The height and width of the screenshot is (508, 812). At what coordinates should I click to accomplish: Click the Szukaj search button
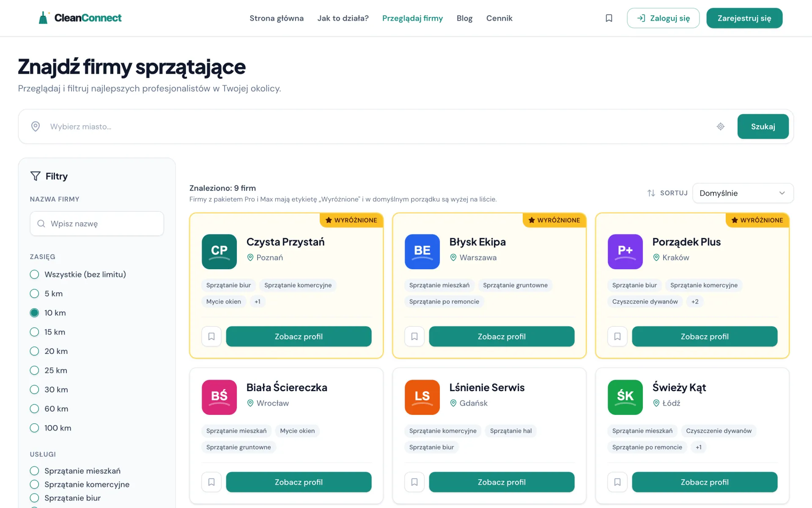click(x=763, y=127)
